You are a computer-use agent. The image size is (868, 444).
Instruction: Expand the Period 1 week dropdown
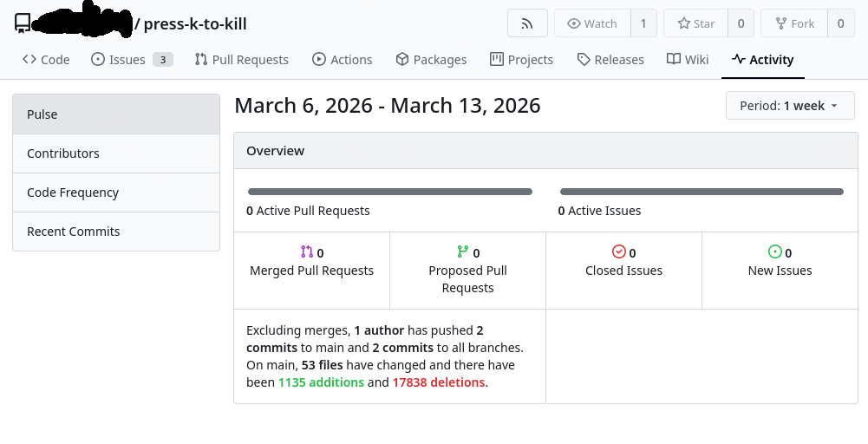click(790, 105)
